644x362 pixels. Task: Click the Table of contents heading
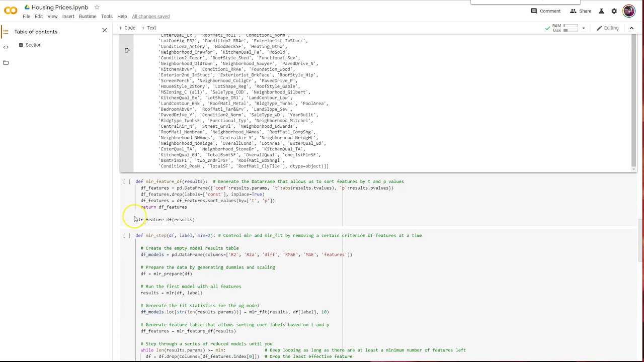(36, 32)
